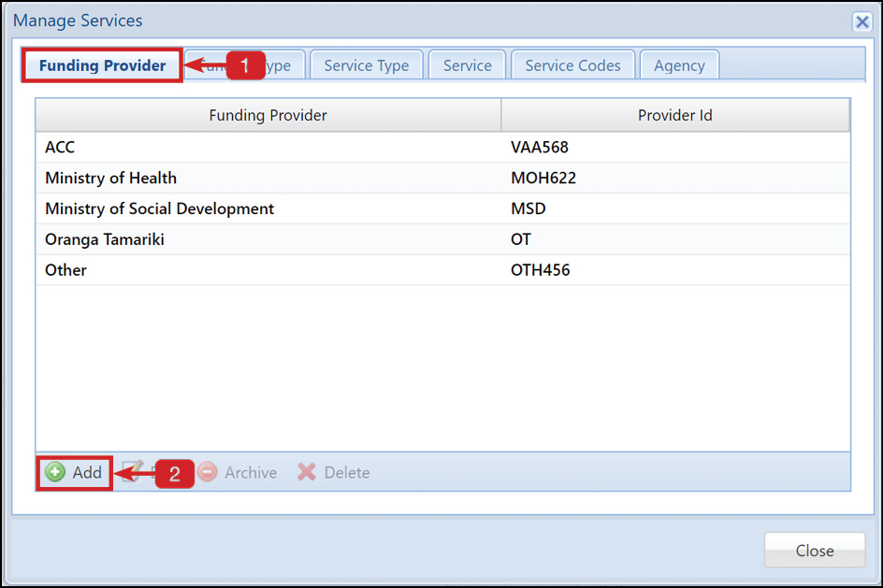Screen dimensions: 883x588
Task: Close the Manage Services dialog with X
Action: 862,22
